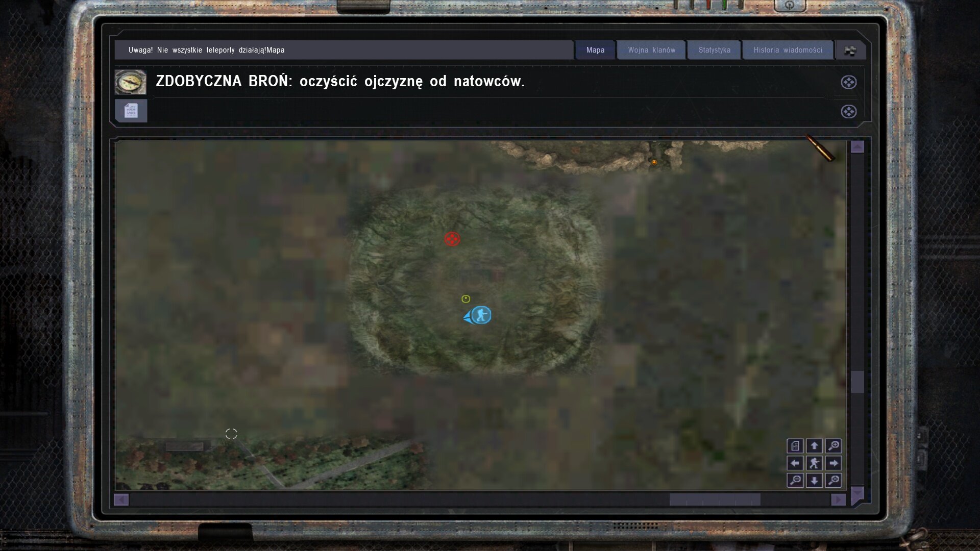Show second task row target on map

[x=848, y=112]
